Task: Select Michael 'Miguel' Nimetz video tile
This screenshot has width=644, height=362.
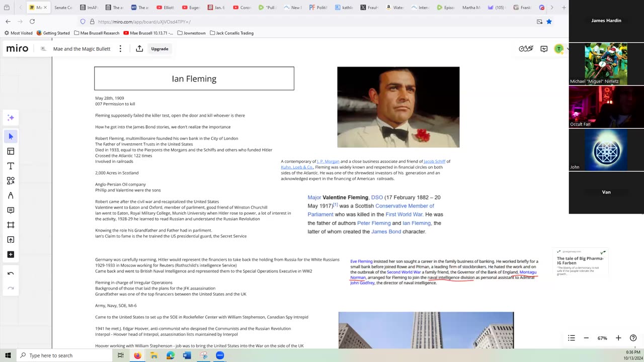Action: click(x=606, y=64)
